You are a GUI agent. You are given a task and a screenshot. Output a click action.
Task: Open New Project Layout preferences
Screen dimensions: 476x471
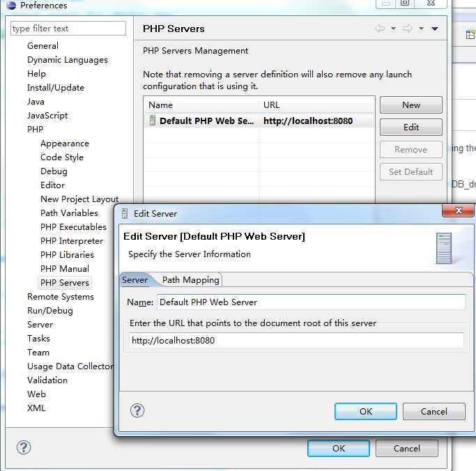79,199
